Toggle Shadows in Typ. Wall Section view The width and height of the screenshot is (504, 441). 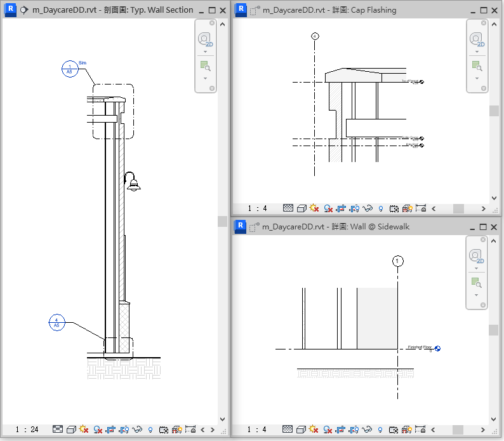(98, 430)
